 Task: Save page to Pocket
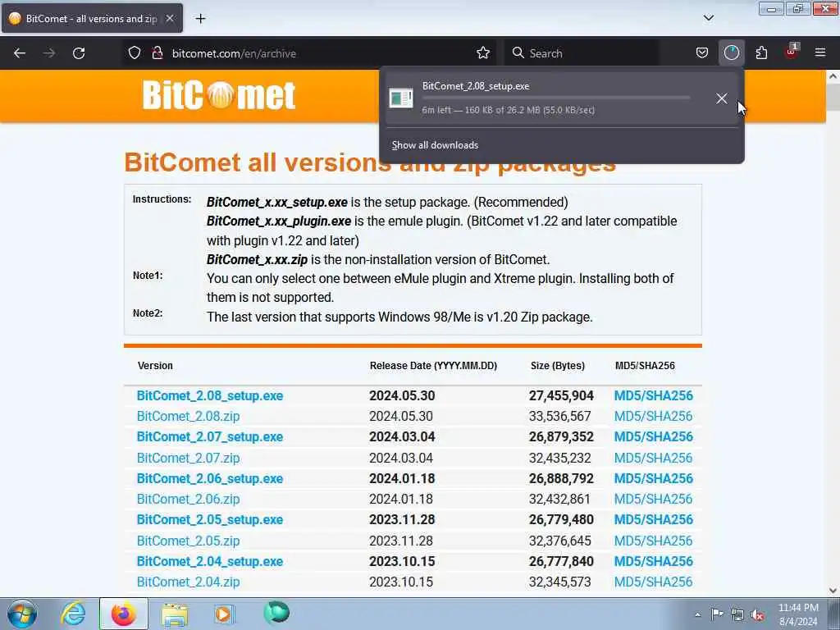702,53
